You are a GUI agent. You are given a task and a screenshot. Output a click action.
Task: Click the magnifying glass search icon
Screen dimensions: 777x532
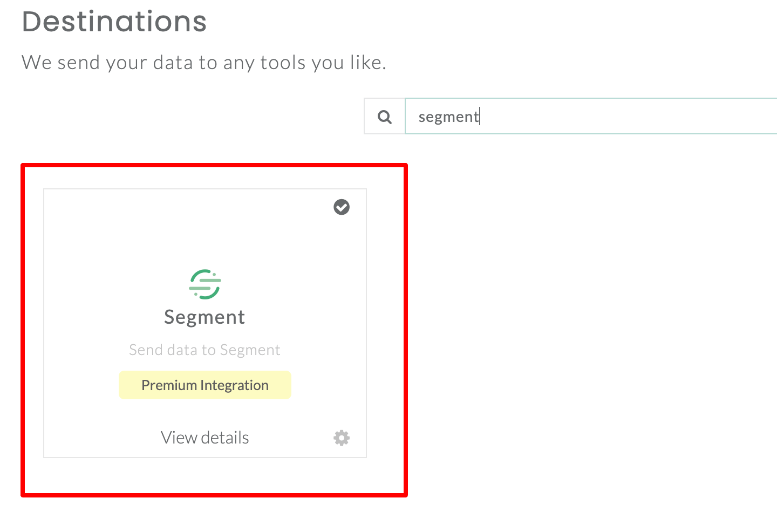tap(385, 117)
